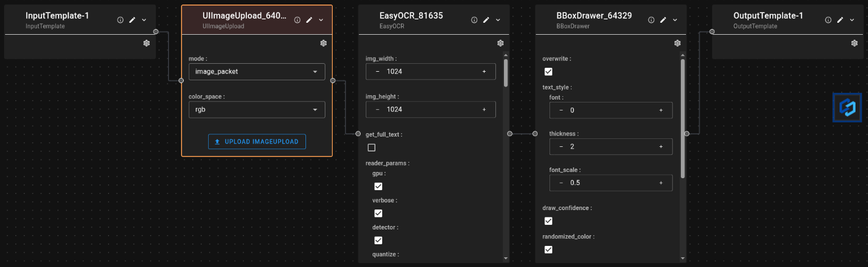The height and width of the screenshot is (267, 868).
Task: Decrease font value with minus
Action: (x=561, y=110)
